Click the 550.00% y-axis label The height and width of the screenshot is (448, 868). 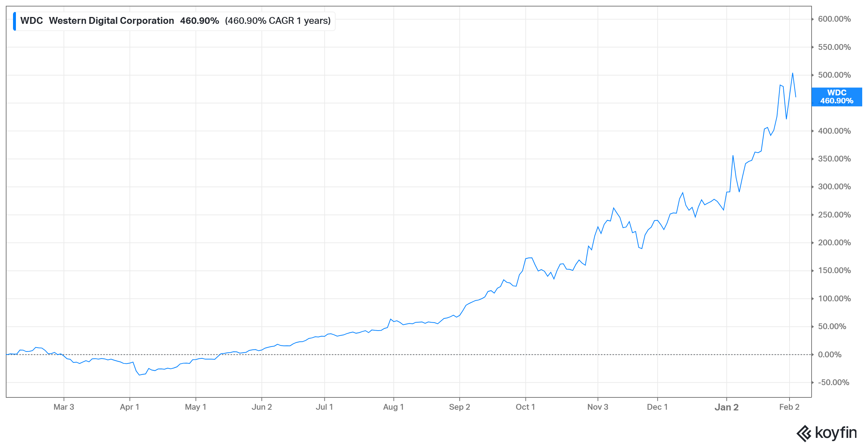pos(834,47)
